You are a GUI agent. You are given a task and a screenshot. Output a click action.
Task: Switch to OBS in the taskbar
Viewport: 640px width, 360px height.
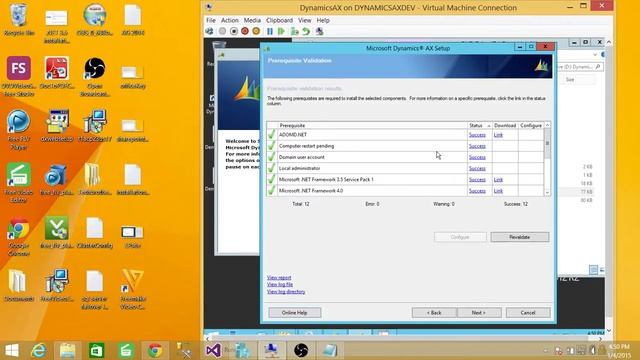tap(301, 351)
